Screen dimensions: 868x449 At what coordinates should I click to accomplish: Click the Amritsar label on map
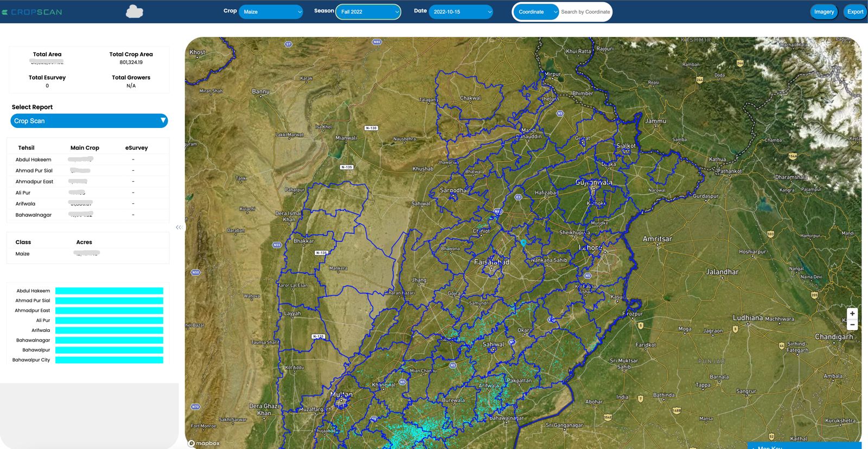pyautogui.click(x=657, y=239)
